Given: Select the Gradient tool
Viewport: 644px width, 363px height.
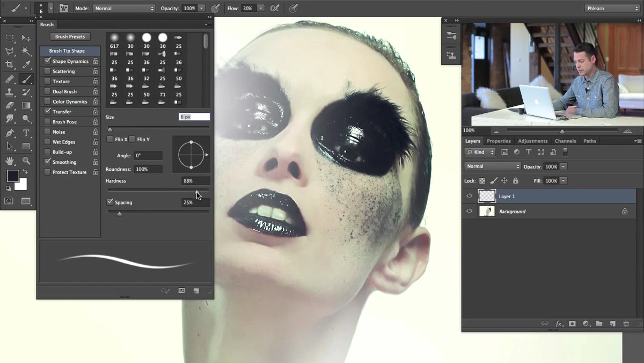Looking at the screenshot, I should (x=26, y=106).
